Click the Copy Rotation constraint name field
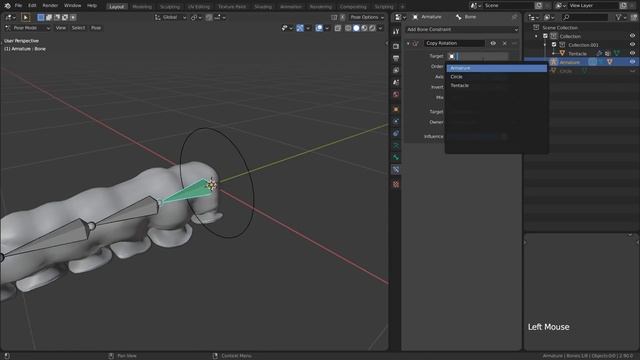The height and width of the screenshot is (360, 640). pyautogui.click(x=454, y=43)
